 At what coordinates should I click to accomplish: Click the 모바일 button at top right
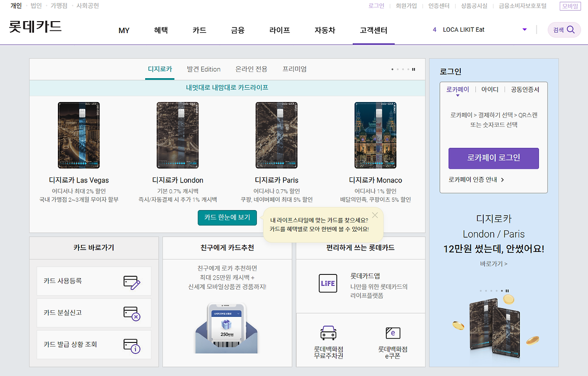[570, 6]
